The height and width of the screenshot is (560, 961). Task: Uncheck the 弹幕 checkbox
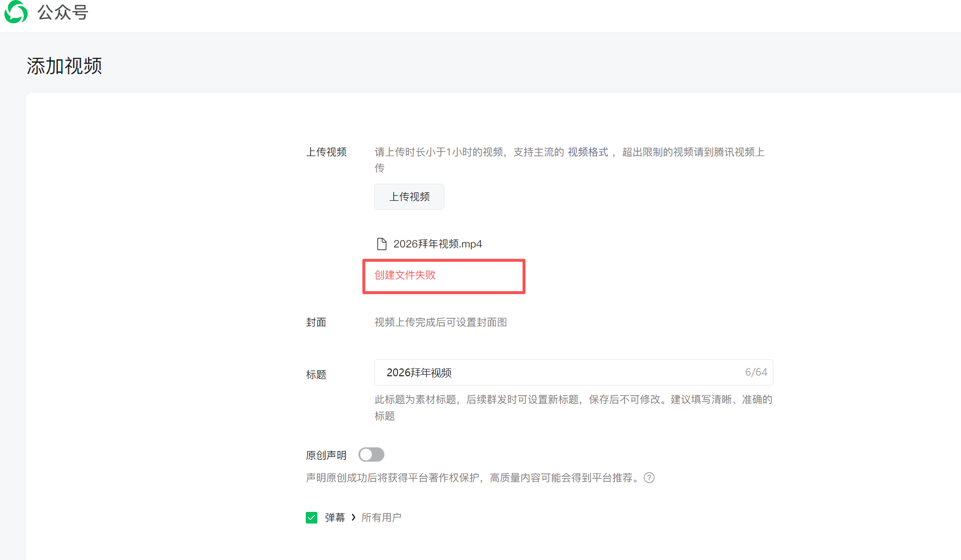(x=312, y=518)
